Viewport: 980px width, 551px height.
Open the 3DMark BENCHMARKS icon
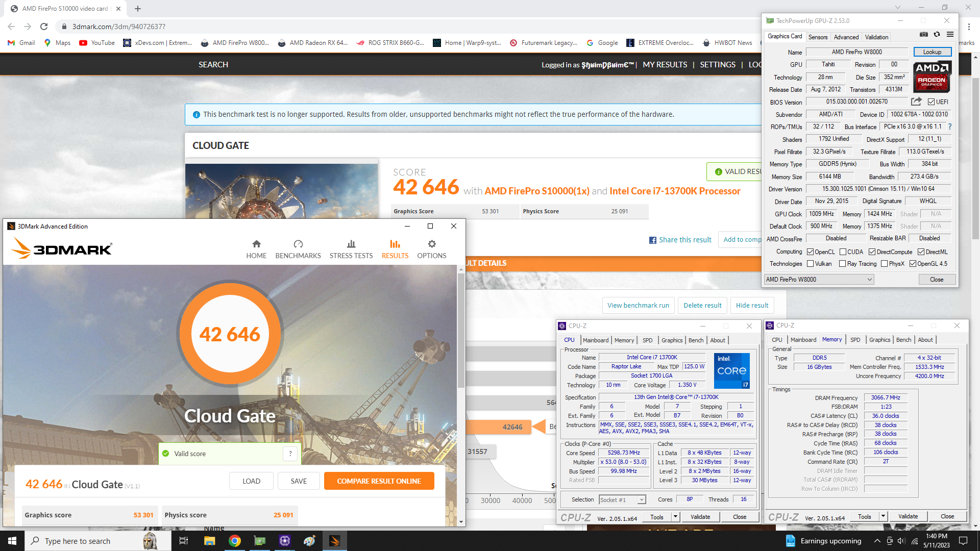point(298,244)
